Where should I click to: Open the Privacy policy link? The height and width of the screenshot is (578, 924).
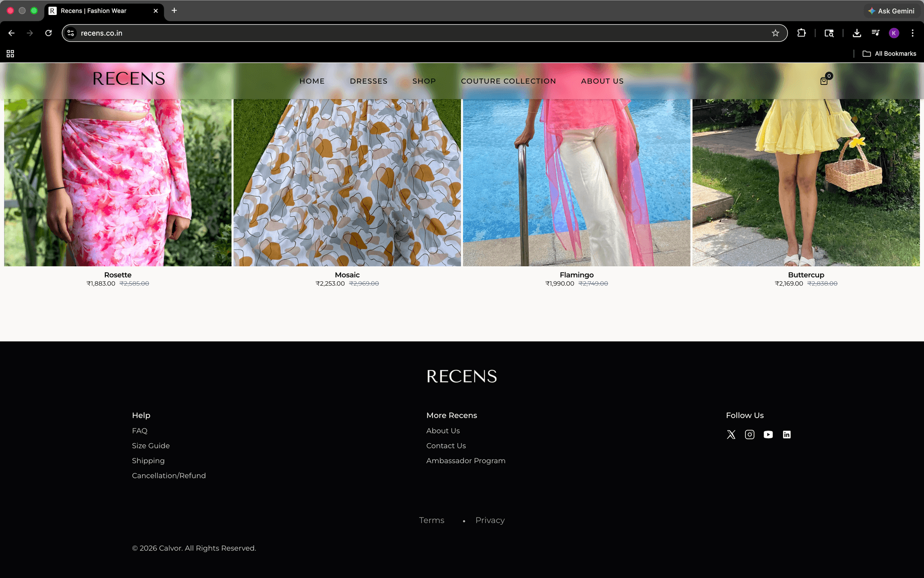490,520
